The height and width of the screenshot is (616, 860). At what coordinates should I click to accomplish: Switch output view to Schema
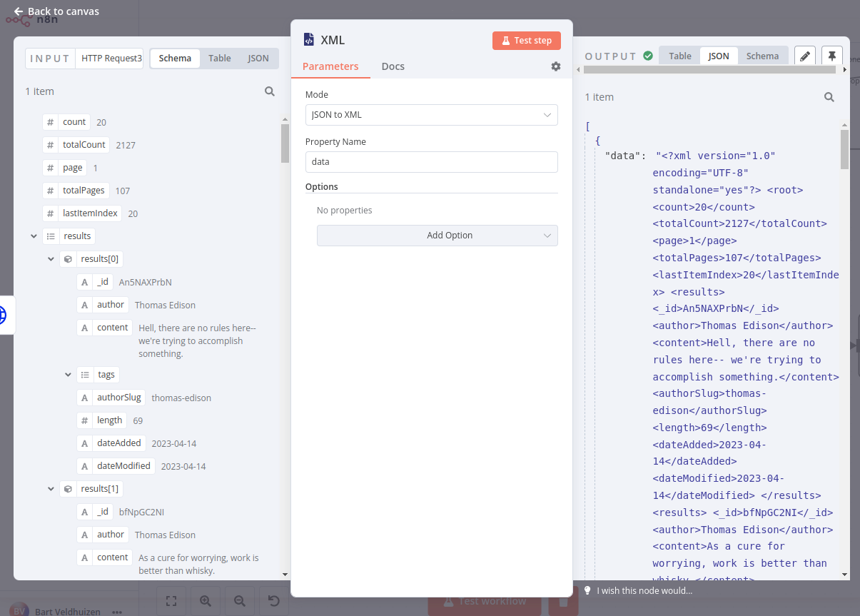click(762, 55)
